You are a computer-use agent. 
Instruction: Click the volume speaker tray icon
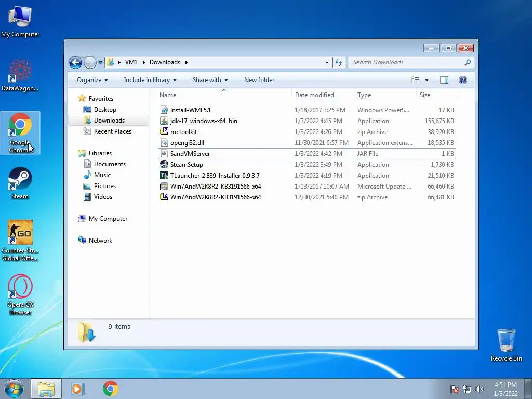[480, 389]
